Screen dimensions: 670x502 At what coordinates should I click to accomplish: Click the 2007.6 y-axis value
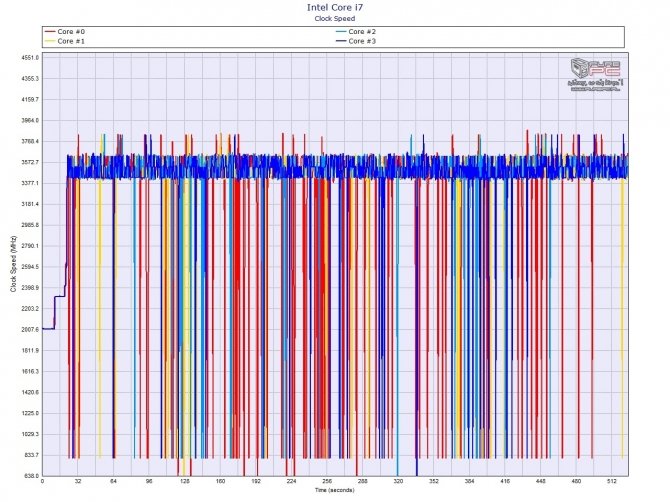30,330
